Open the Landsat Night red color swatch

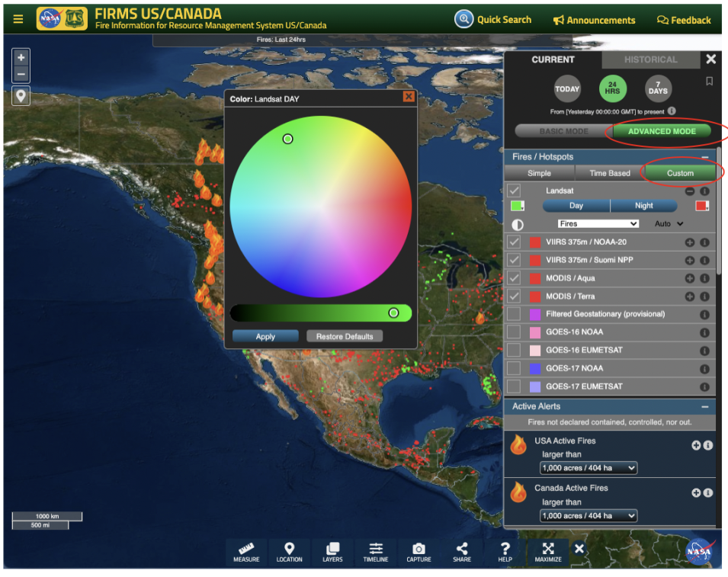(x=701, y=206)
